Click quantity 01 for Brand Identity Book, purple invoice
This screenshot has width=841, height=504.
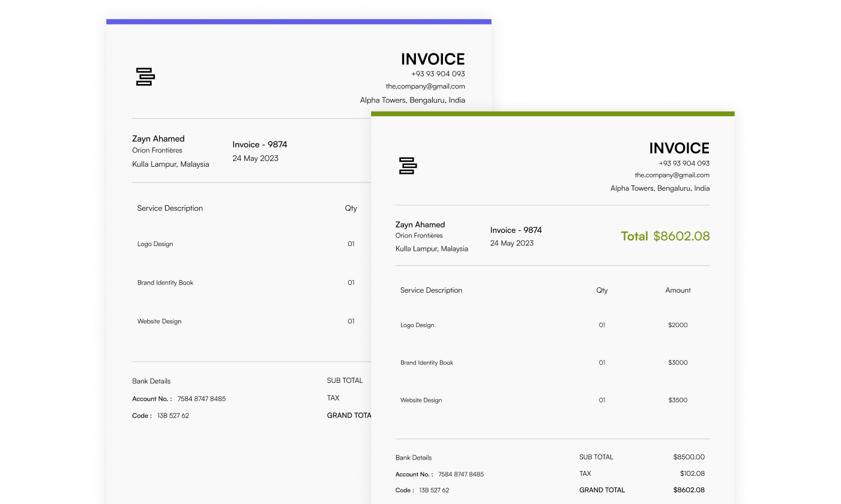(x=351, y=283)
